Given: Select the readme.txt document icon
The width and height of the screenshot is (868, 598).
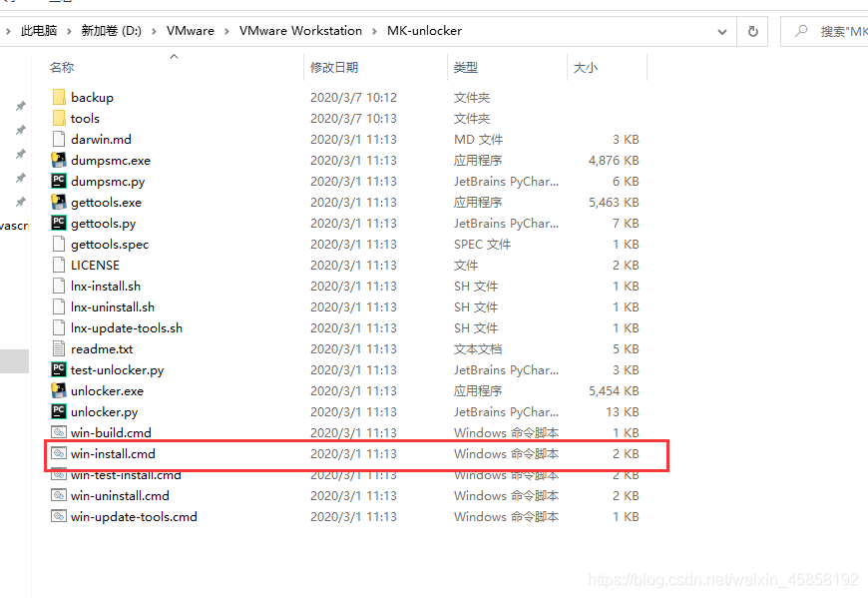Looking at the screenshot, I should coord(59,348).
